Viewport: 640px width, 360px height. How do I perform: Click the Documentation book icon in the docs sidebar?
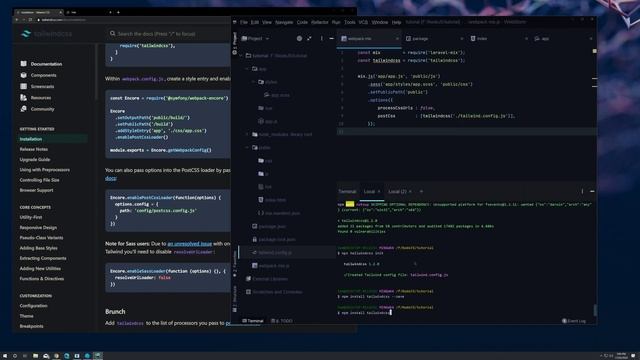tap(23, 64)
